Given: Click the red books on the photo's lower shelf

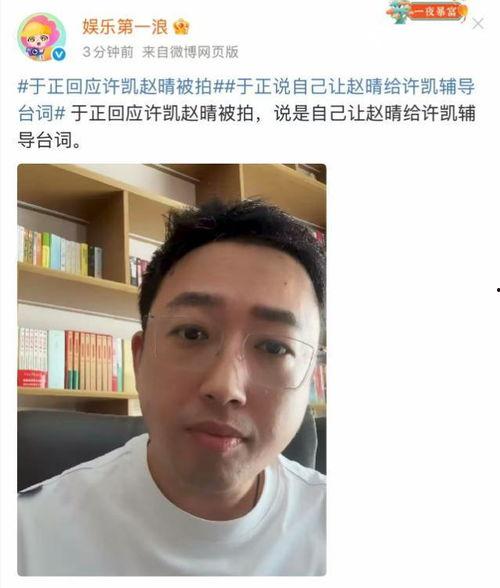Looking at the screenshot, I should (x=89, y=361).
